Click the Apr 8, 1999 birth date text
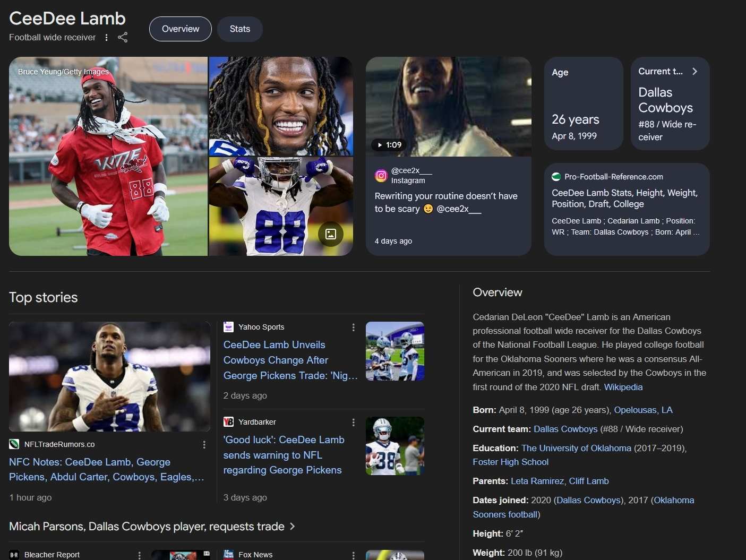746x560 pixels. pos(574,136)
